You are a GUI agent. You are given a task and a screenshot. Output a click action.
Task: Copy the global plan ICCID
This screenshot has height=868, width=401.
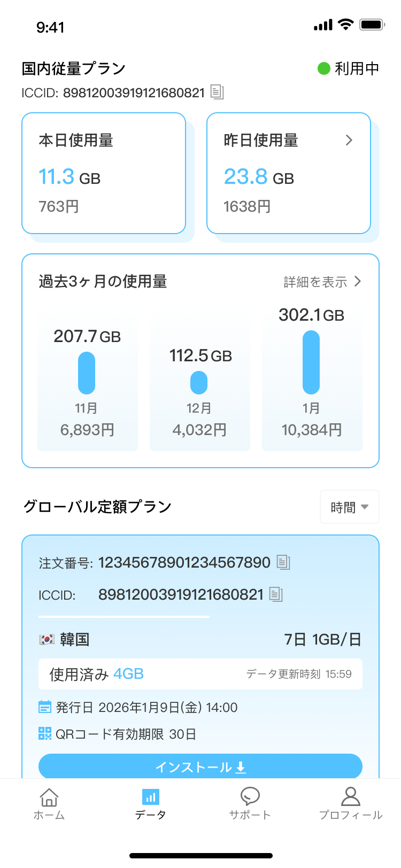(x=276, y=594)
